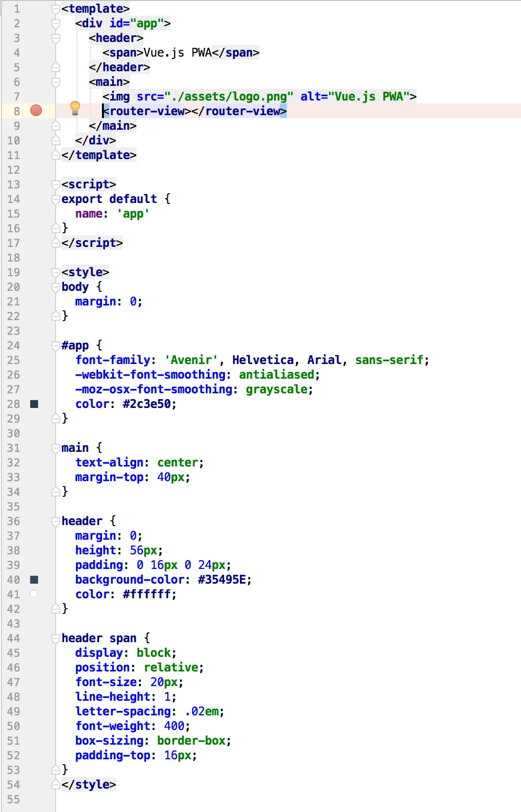This screenshot has width=521, height=812.
Task: Collapse the script block fold on line 13
Action: 56,184
